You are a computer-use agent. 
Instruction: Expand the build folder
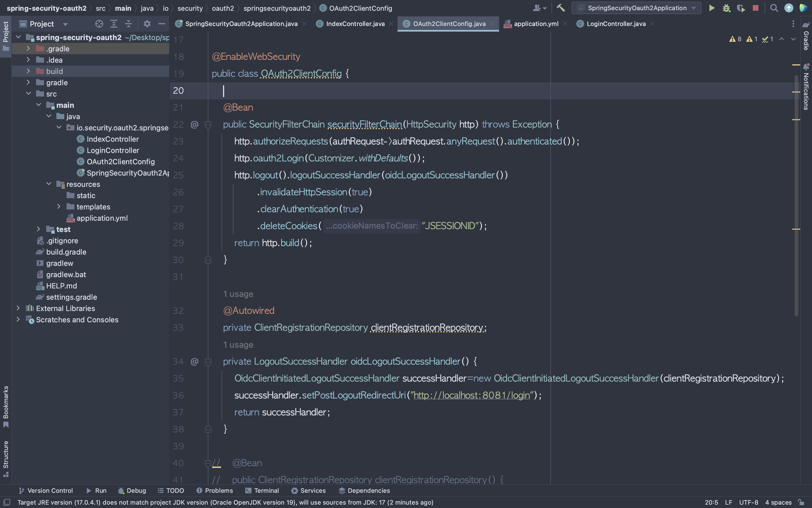tap(28, 71)
